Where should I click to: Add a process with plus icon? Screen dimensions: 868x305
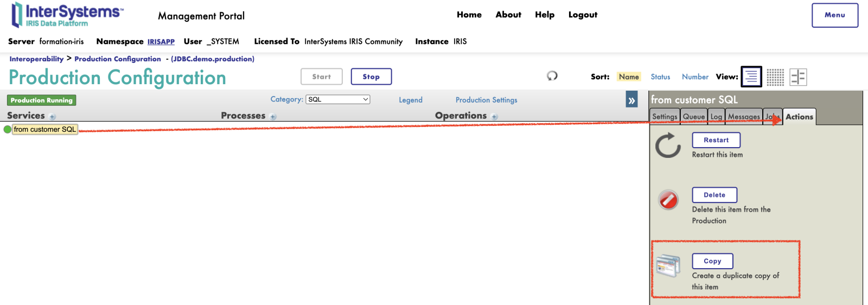[273, 117]
